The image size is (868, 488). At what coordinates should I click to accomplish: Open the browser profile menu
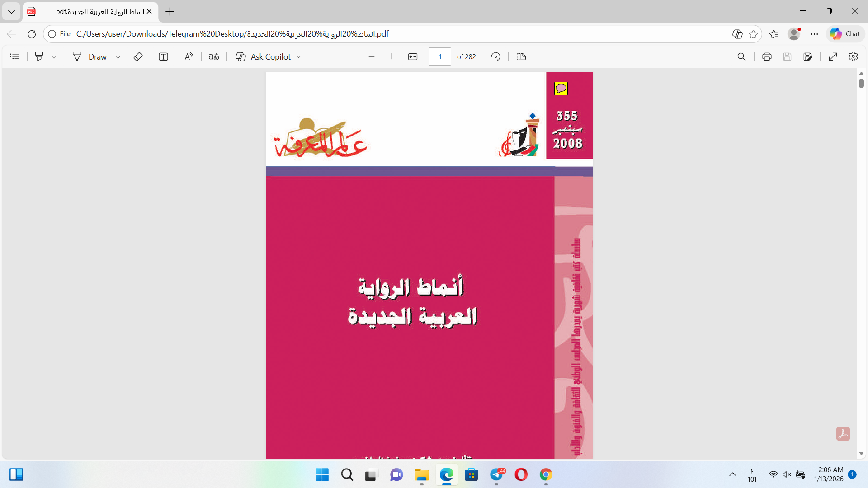pyautogui.click(x=794, y=34)
